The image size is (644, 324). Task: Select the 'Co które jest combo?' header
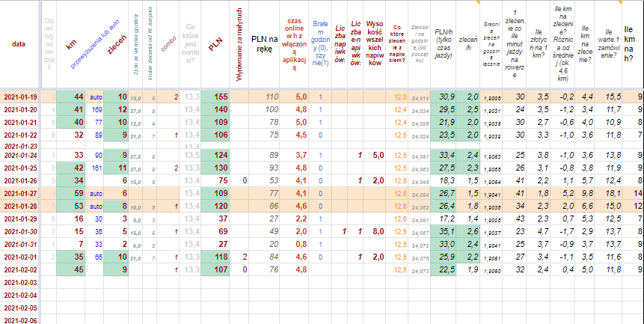(190, 44)
